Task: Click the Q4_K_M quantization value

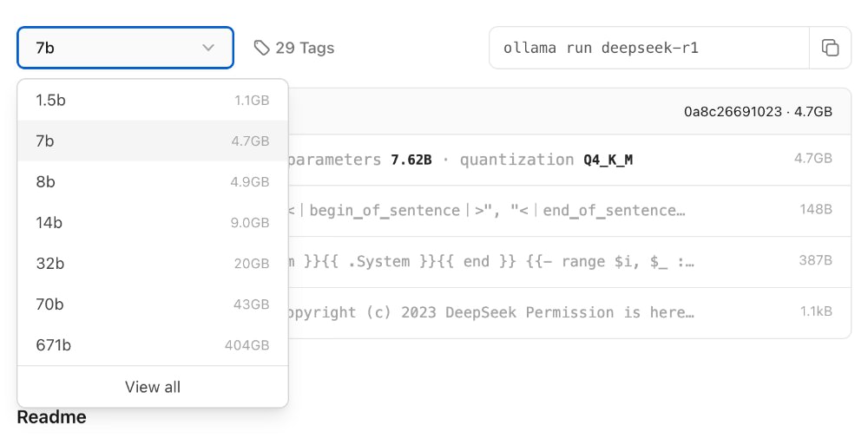Action: tap(608, 160)
